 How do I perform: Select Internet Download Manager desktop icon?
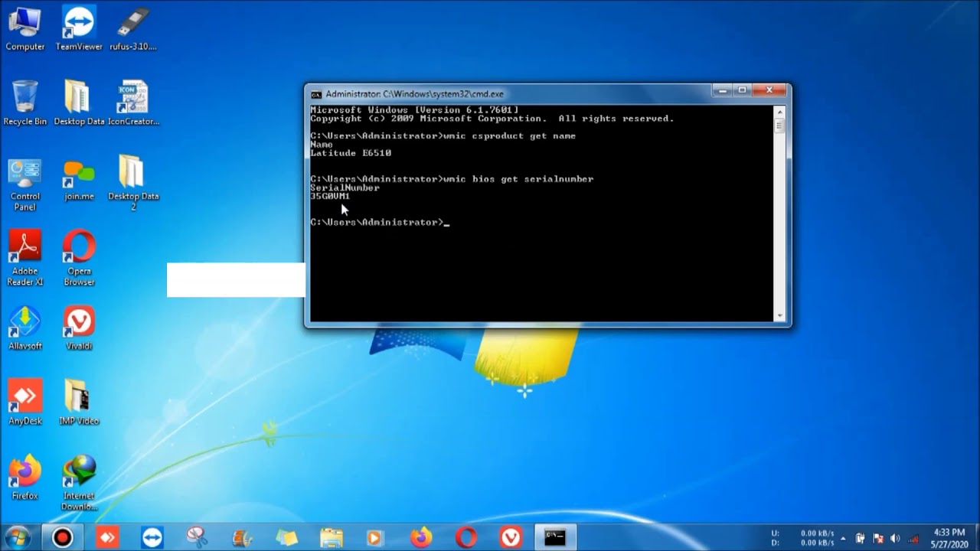tap(79, 484)
